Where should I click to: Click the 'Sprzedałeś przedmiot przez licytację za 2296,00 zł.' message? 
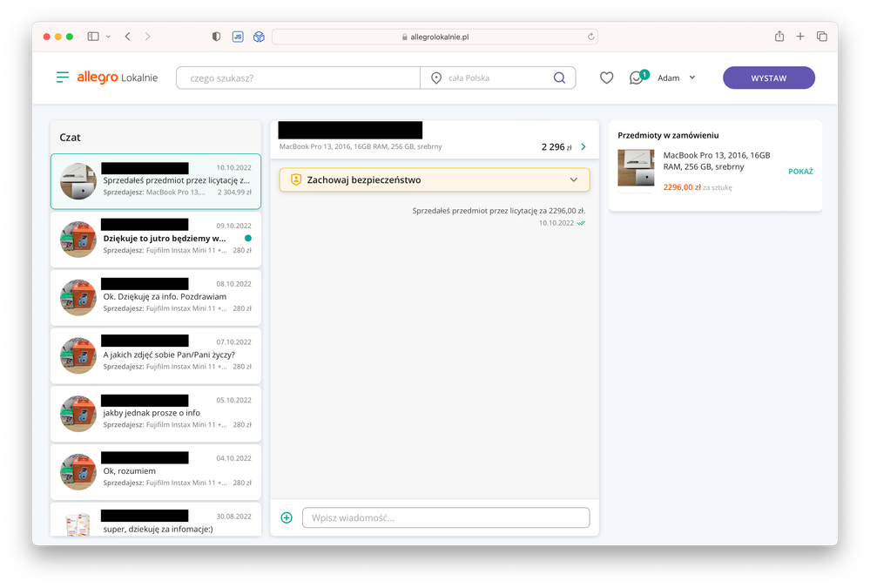[x=499, y=211]
